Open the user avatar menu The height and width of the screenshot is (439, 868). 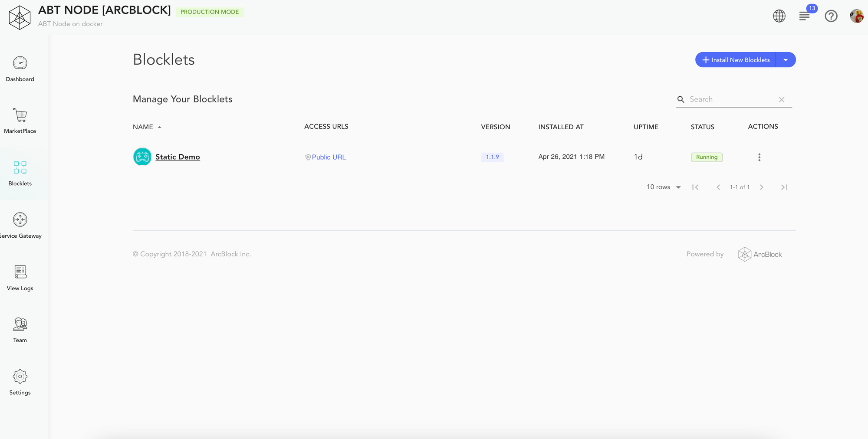[857, 16]
